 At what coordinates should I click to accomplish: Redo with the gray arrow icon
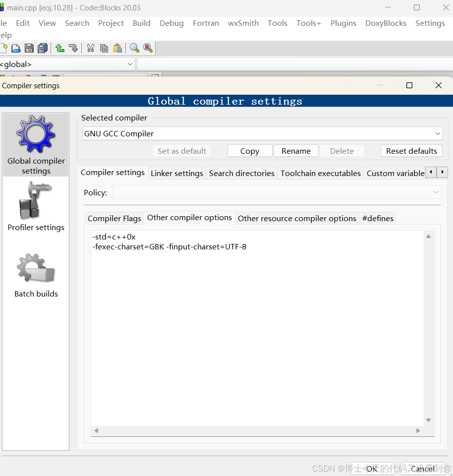(73, 48)
